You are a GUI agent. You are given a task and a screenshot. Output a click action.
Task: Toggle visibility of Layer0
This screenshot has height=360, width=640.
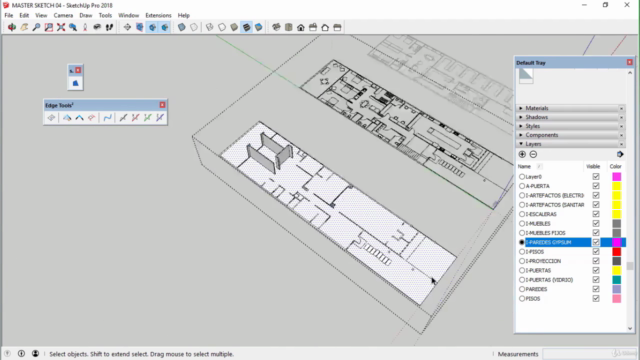coord(596,177)
